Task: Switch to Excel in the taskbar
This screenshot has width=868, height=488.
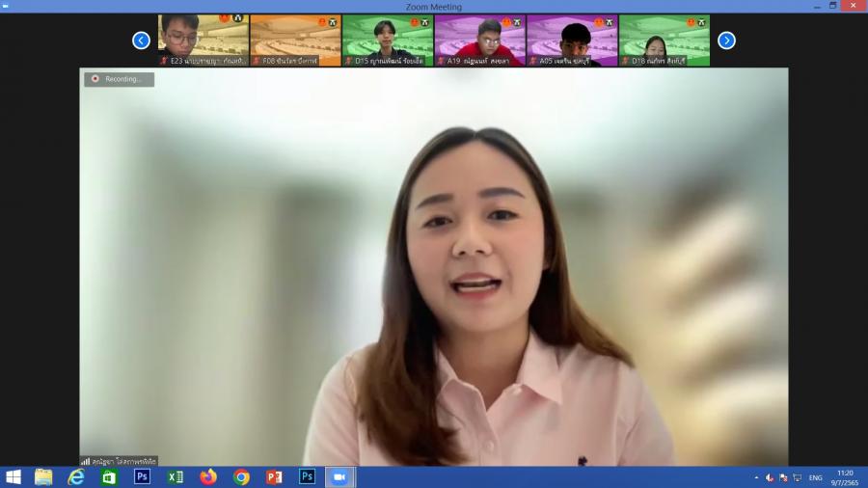Action: (175, 477)
